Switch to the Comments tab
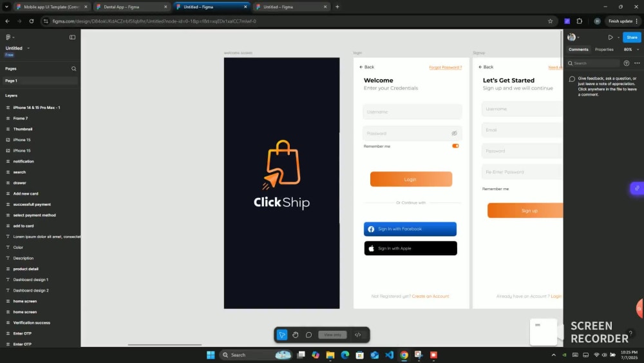The height and width of the screenshot is (363, 644). tap(578, 50)
